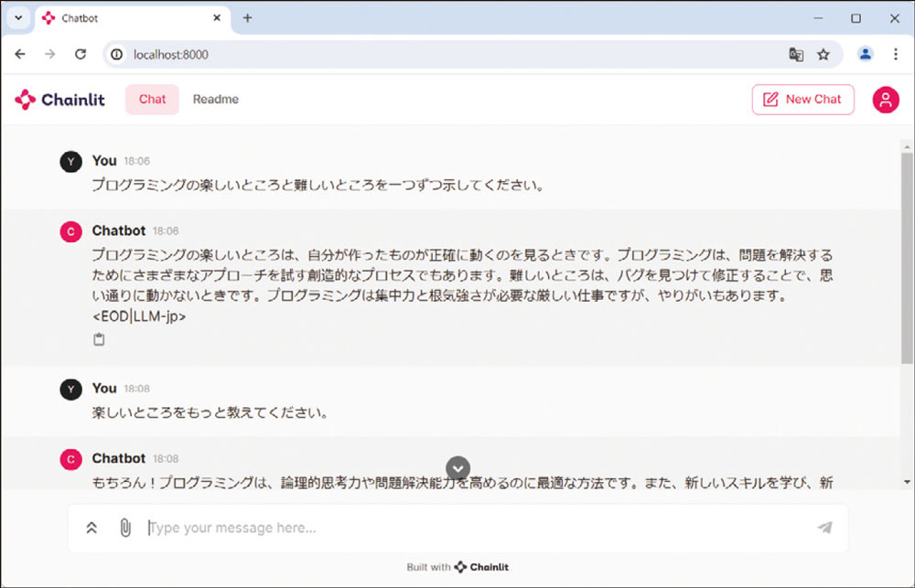
Task: Click the You avatar beside your message
Action: point(70,161)
